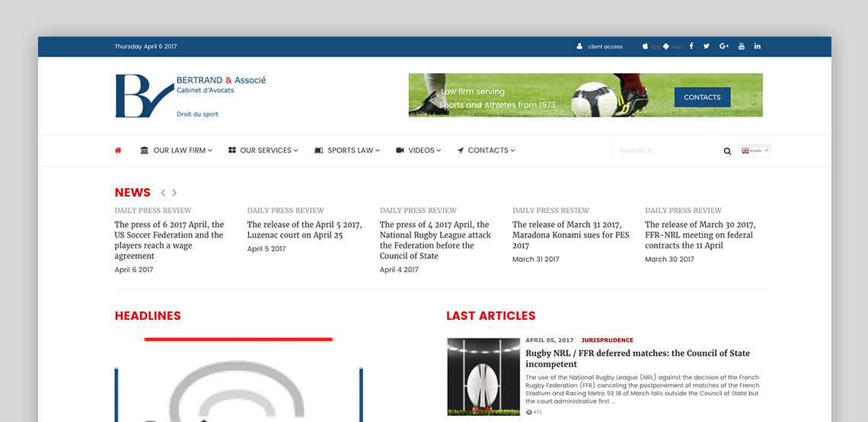Click the HEADLINES section heading
868x422 pixels.
click(x=148, y=315)
